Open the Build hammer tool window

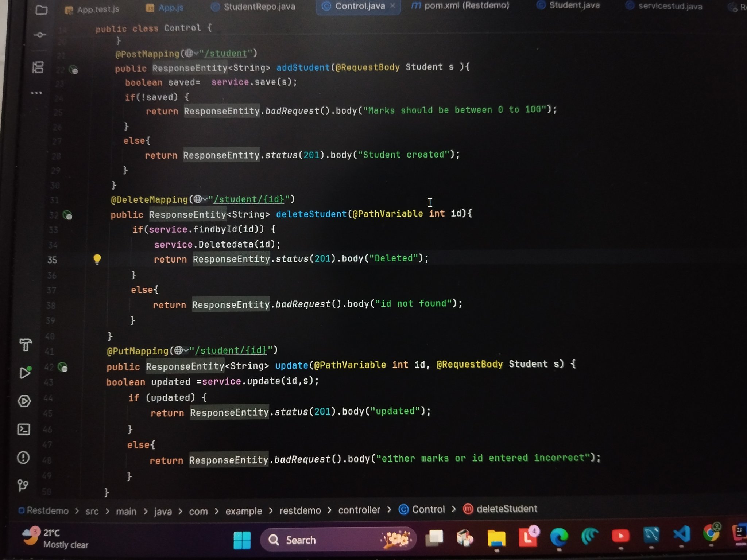(26, 345)
